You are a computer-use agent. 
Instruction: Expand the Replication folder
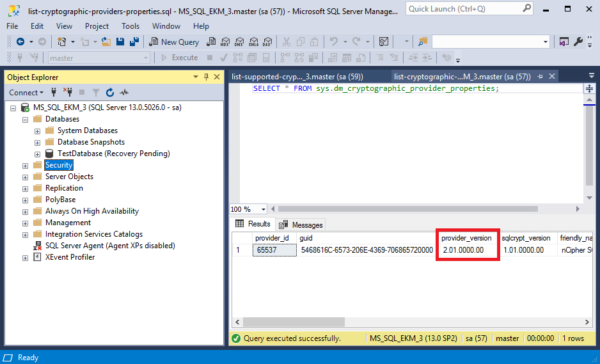tap(25, 189)
